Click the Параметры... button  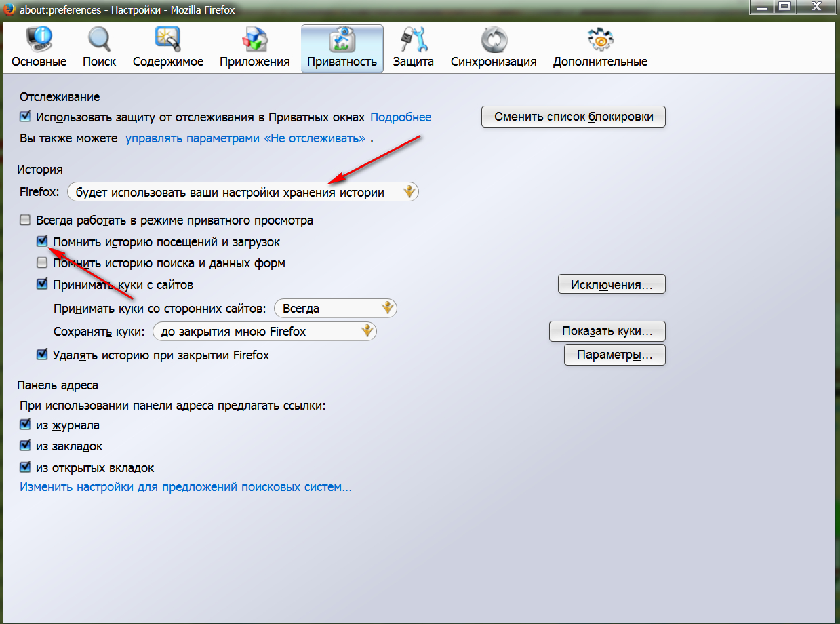point(614,355)
